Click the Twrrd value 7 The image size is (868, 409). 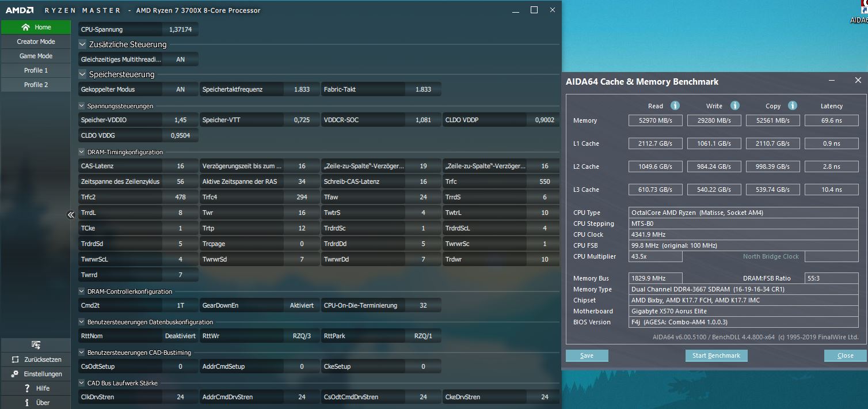(x=180, y=275)
